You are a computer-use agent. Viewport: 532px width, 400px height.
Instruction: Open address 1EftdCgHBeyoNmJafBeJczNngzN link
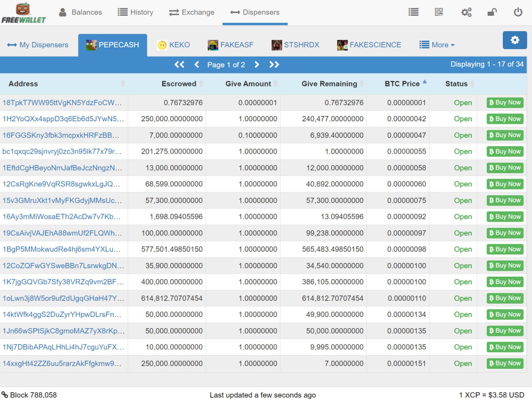[x=62, y=168]
